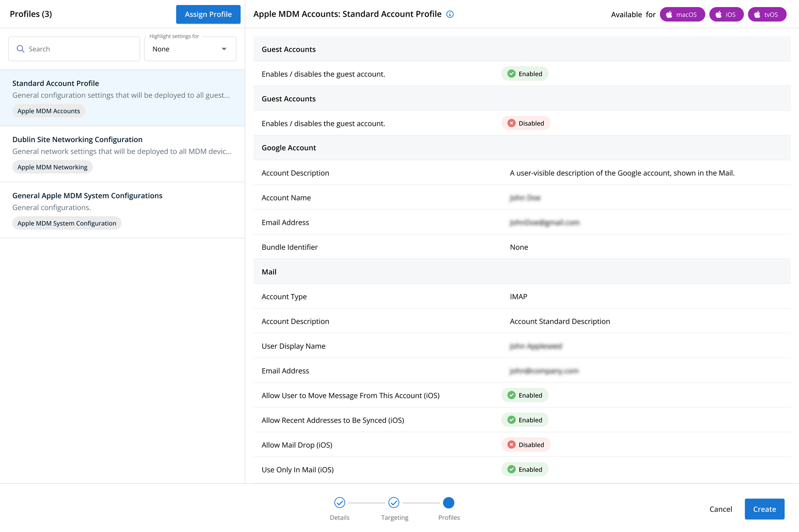Click the search magnifier icon

click(x=20, y=49)
